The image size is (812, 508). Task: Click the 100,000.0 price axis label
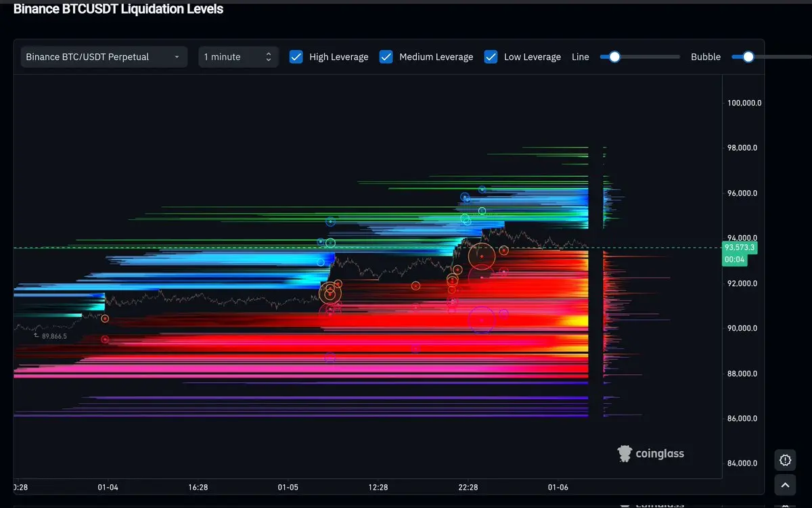[744, 103]
